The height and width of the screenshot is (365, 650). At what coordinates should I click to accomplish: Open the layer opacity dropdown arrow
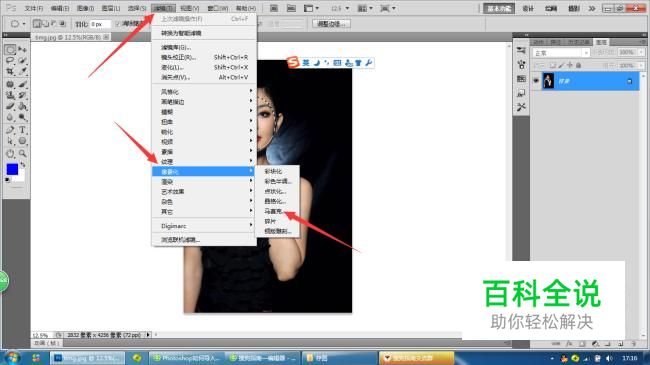coord(641,52)
